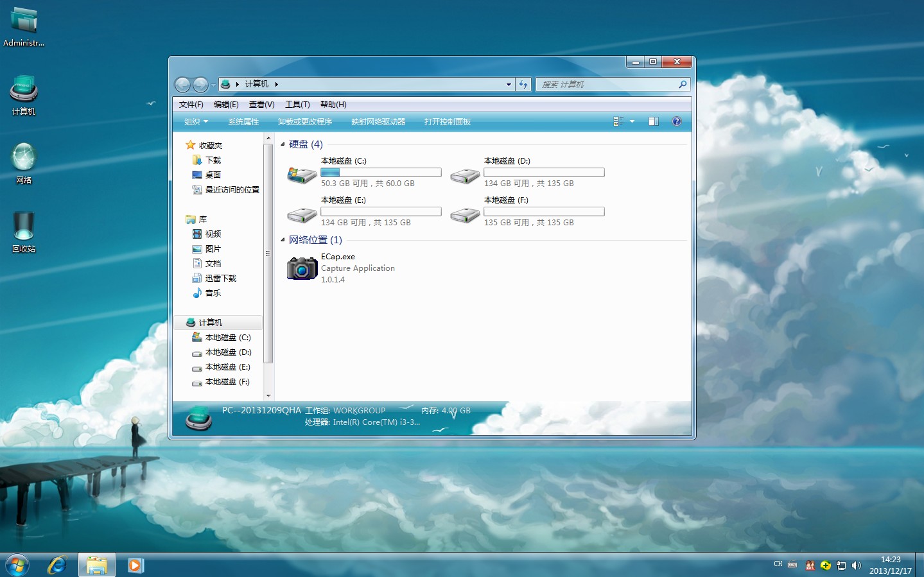924x577 pixels.
Task: Click navigation pane scroll up arrow
Action: click(268, 138)
